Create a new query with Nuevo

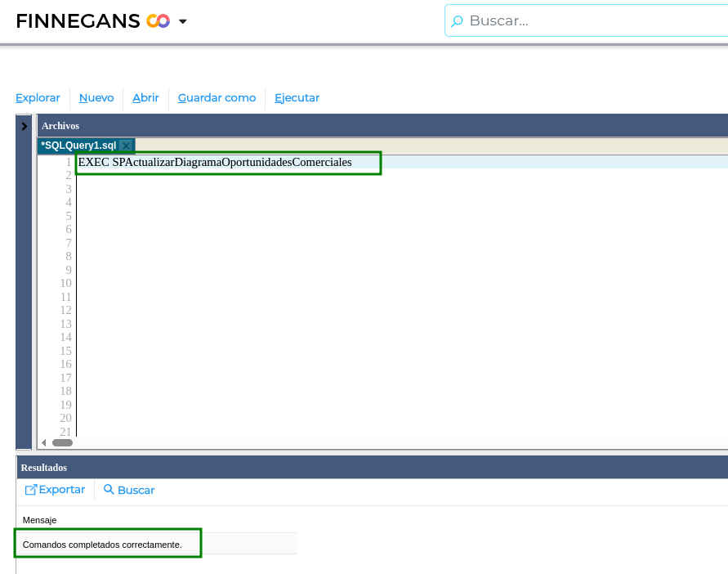point(96,98)
